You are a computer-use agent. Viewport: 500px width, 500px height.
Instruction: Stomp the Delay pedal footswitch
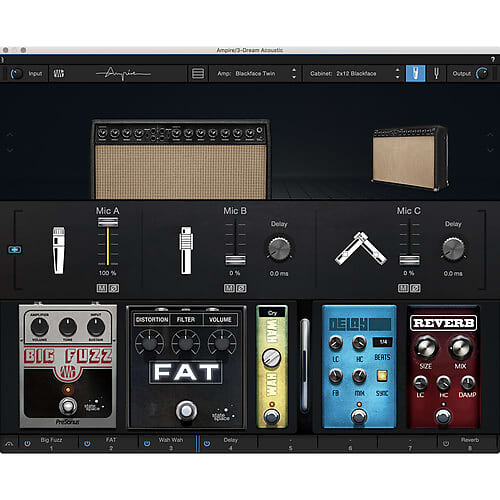pyautogui.click(x=359, y=417)
